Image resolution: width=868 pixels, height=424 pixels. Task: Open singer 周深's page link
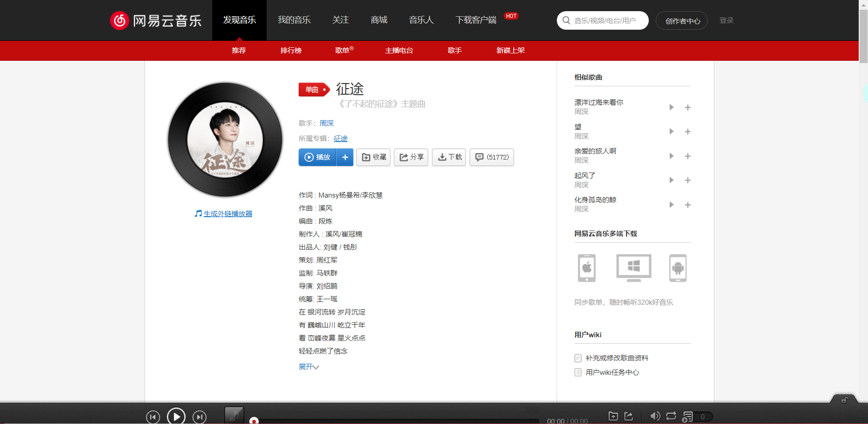(326, 123)
